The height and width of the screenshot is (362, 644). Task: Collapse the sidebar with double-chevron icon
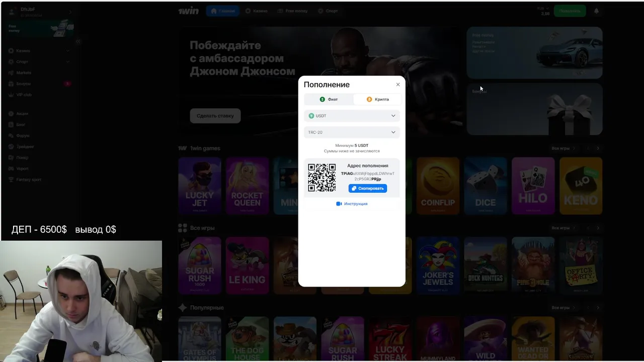coord(77,42)
